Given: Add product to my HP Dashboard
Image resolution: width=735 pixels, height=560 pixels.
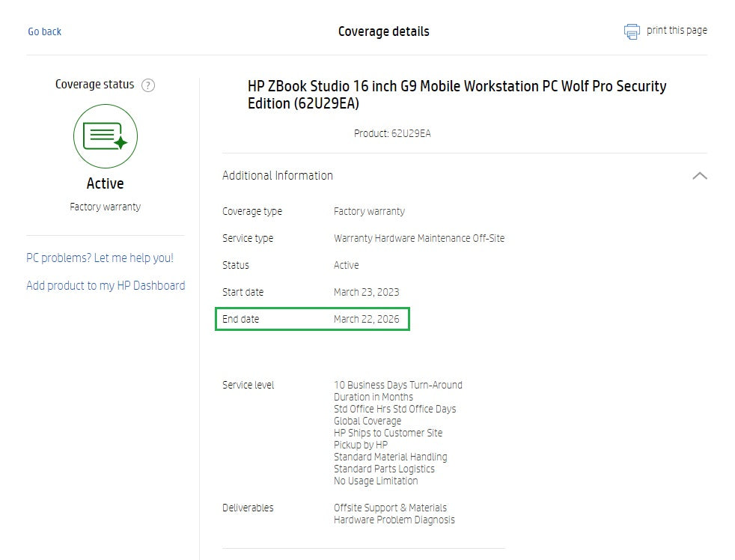Looking at the screenshot, I should pos(106,285).
